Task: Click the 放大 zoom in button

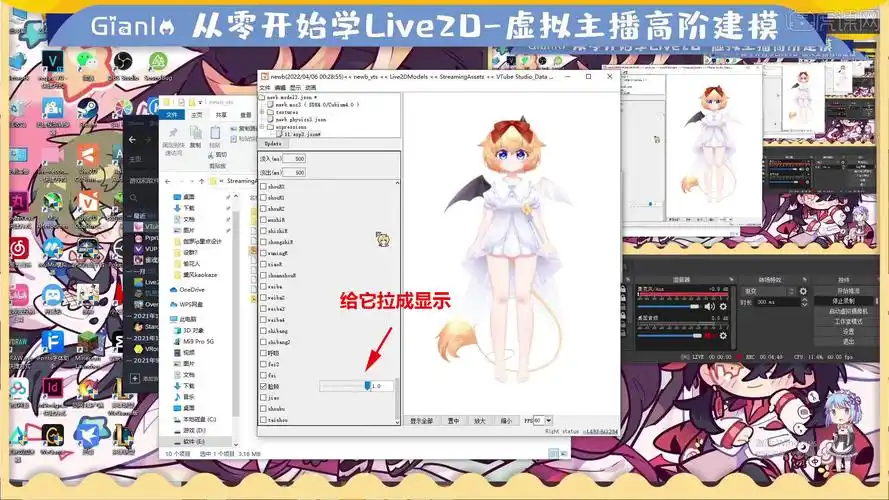Action: click(x=480, y=421)
